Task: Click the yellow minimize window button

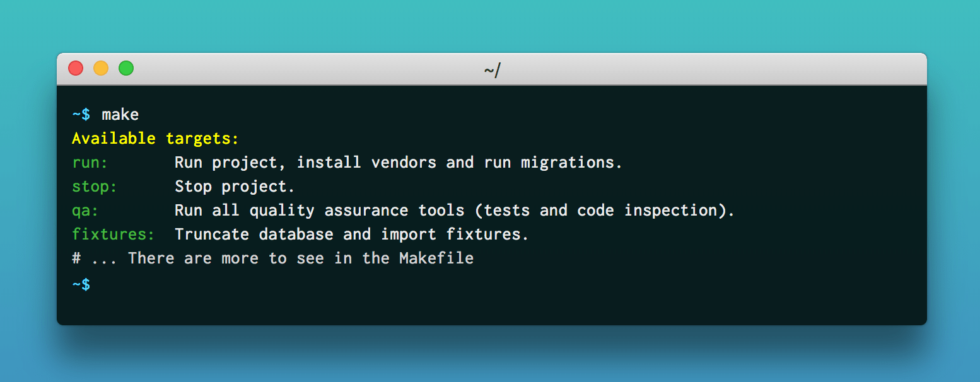Action: 101,68
